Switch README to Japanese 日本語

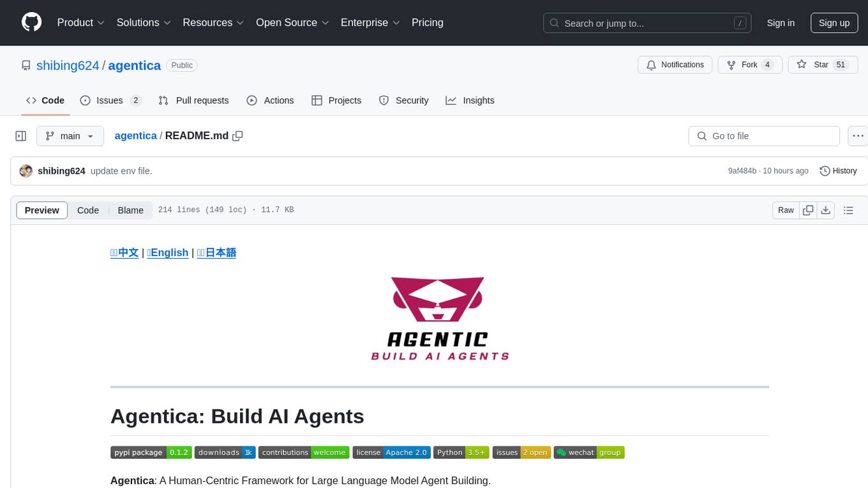coord(216,252)
